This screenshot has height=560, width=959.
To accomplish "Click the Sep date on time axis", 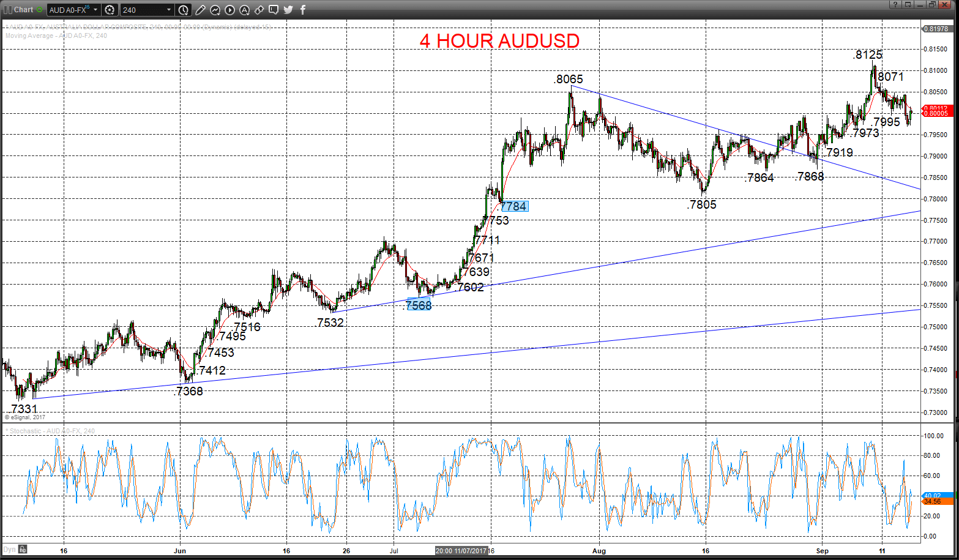I will click(x=822, y=551).
